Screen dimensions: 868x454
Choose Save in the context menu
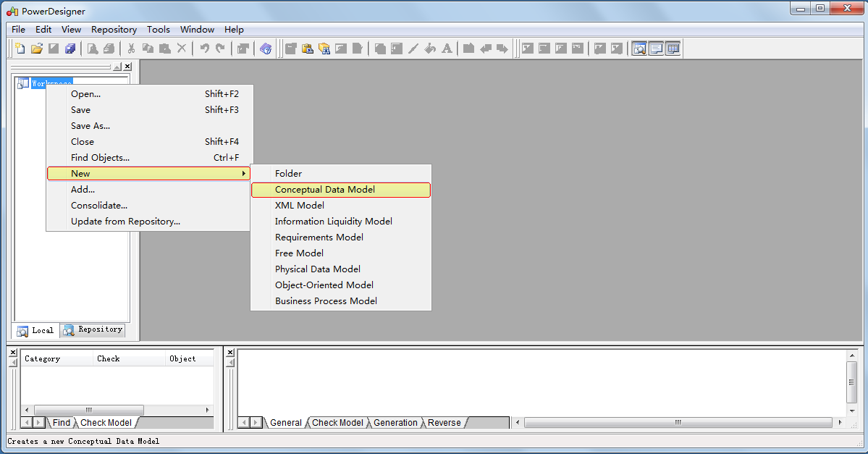tap(149, 109)
